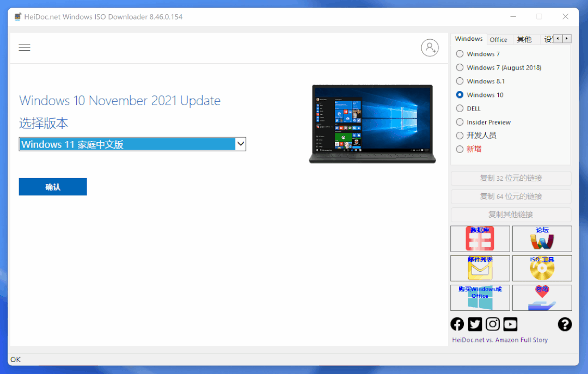
Task: Select the 新增 radio option
Action: pos(460,149)
